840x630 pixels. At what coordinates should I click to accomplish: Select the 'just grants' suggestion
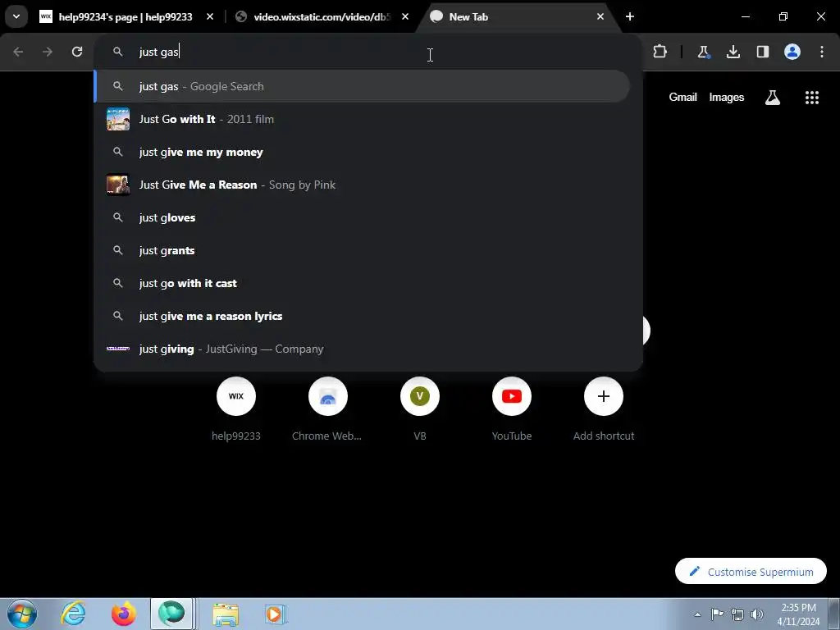click(x=362, y=250)
